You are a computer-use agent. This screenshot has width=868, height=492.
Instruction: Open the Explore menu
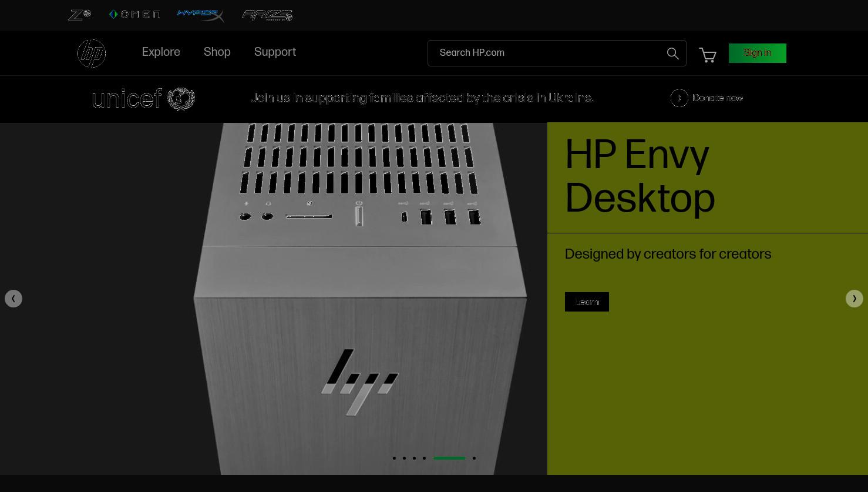161,52
